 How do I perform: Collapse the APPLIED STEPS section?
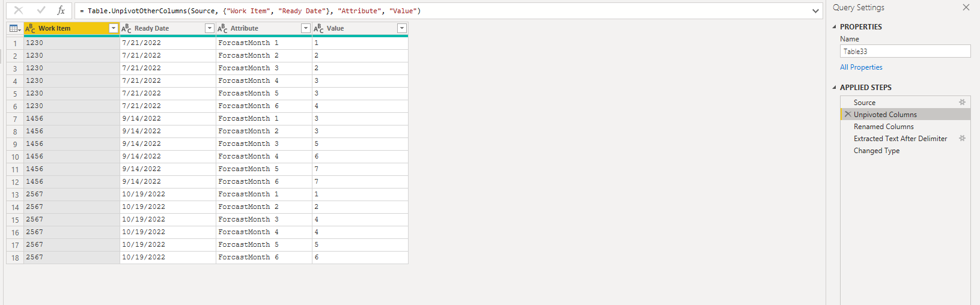coord(834,88)
